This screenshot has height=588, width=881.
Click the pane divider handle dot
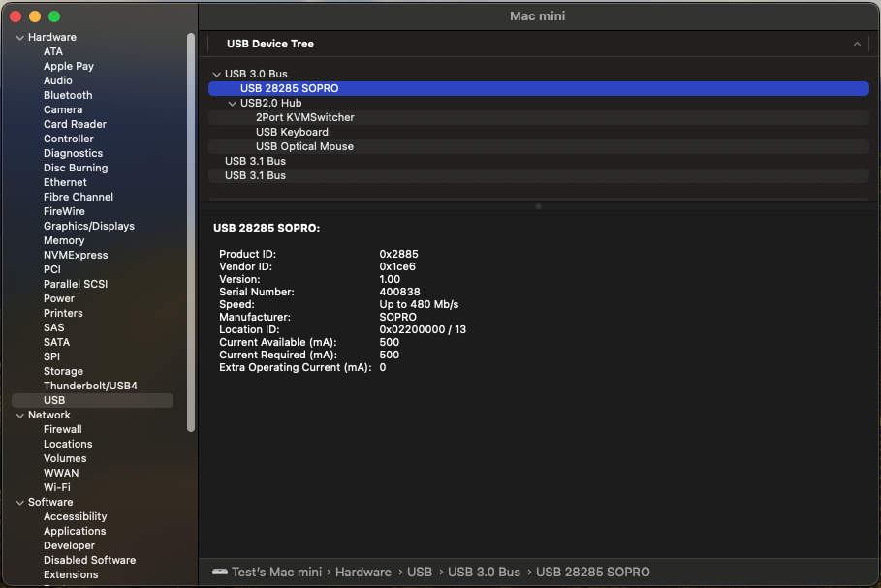538,206
